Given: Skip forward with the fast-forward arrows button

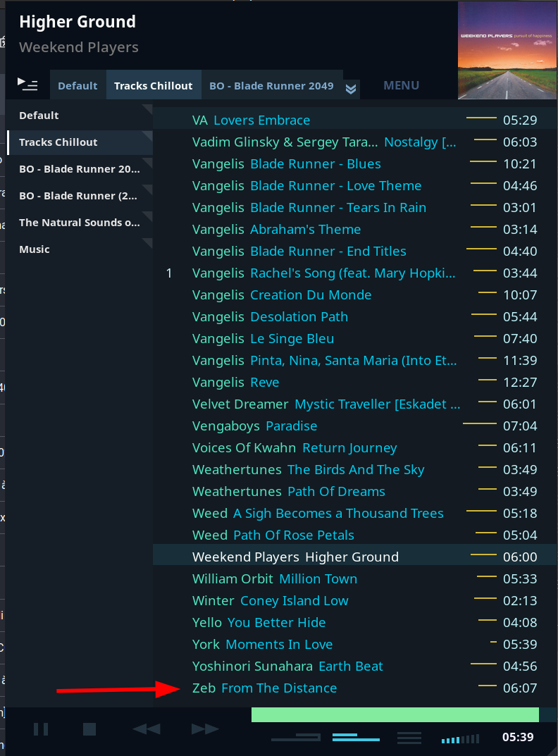Looking at the screenshot, I should 205,729.
